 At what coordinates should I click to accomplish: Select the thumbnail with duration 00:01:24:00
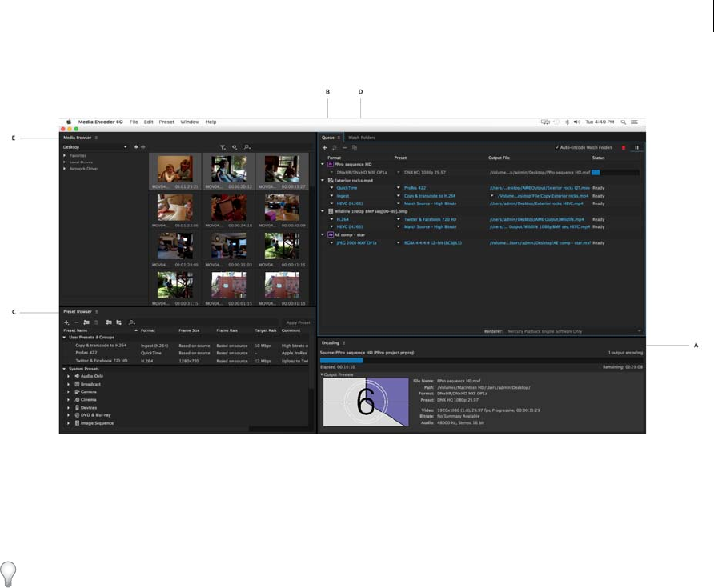point(174,246)
